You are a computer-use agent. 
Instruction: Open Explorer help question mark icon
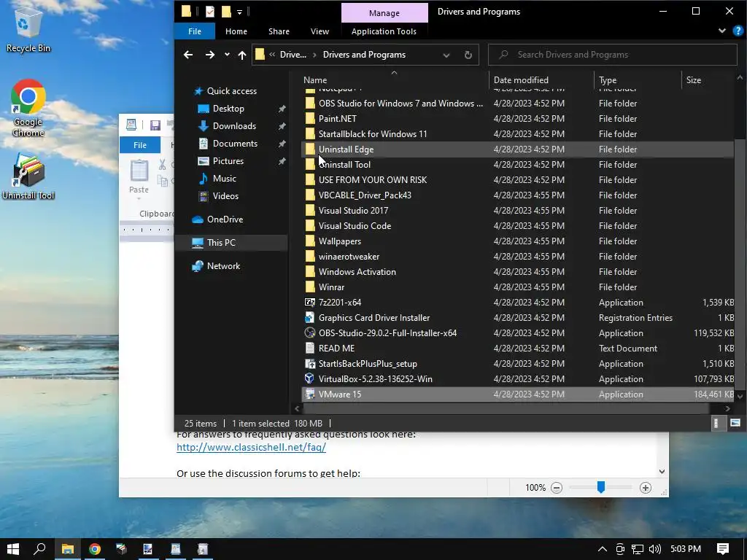coord(738,31)
